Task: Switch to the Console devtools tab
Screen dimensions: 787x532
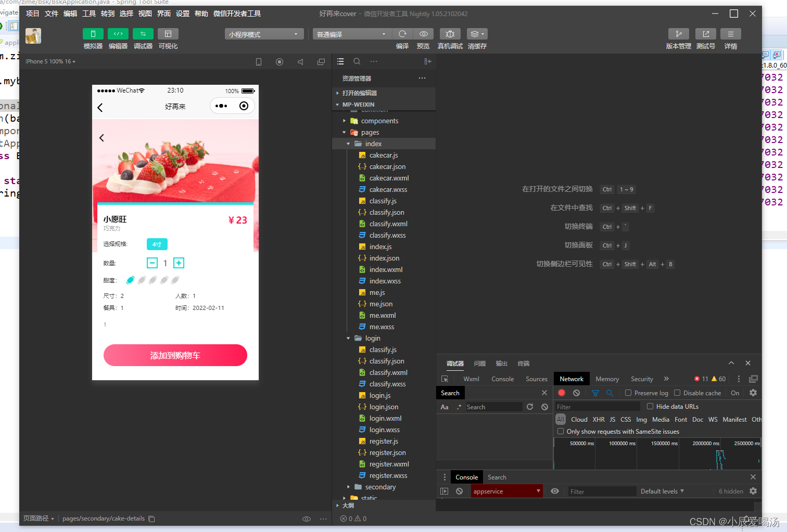Action: tap(502, 379)
